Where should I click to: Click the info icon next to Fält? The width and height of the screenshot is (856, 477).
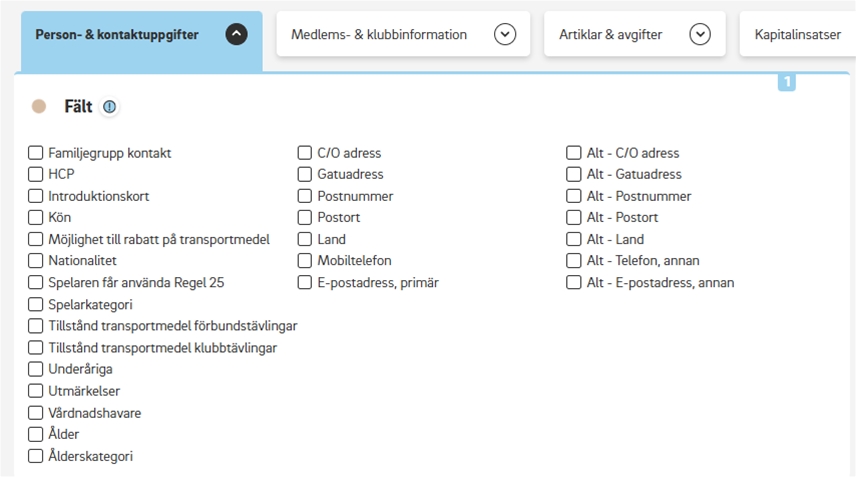109,107
